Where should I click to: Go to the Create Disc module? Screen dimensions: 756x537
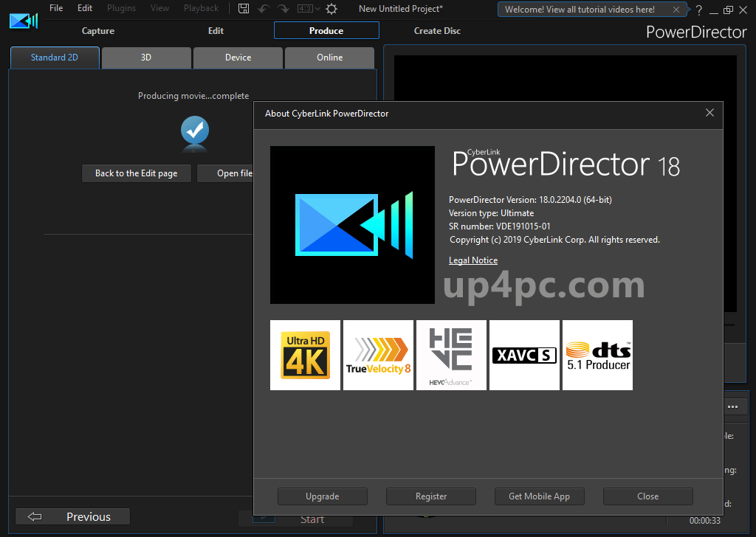(x=437, y=31)
